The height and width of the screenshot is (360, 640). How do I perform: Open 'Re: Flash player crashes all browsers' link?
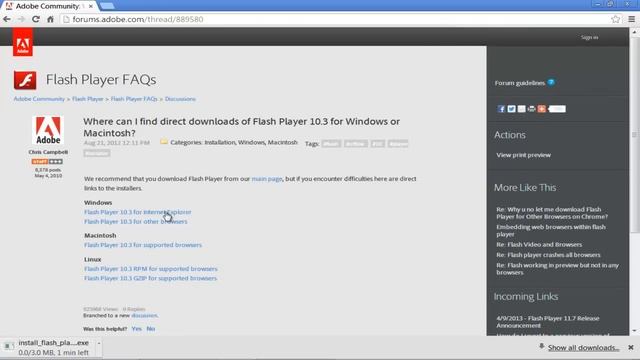click(548, 255)
